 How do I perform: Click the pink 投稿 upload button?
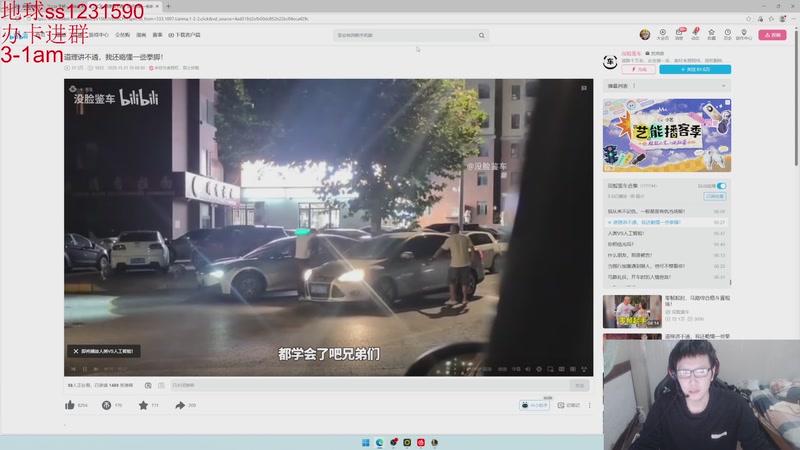tap(772, 35)
